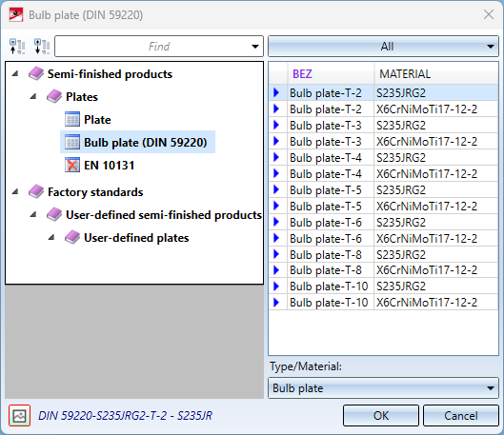Toggle the preview image icon at bottom left
The image size is (504, 435).
[x=20, y=416]
